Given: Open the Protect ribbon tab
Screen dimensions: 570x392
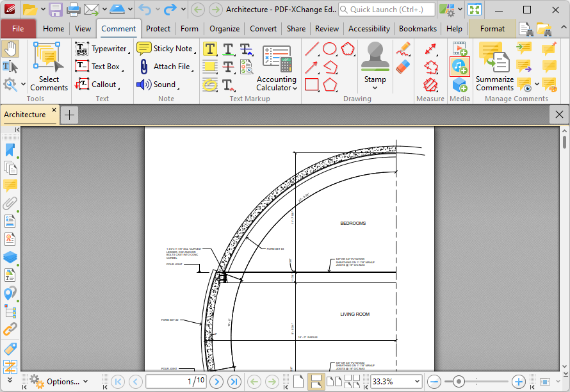Looking at the screenshot, I should (x=158, y=29).
